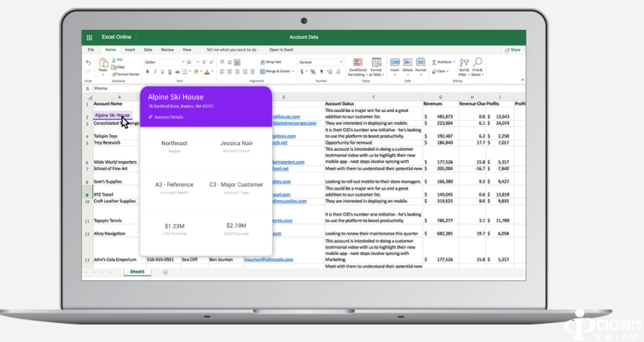The width and height of the screenshot is (644, 342).
Task: Select the Format Painter brush
Action: point(114,74)
